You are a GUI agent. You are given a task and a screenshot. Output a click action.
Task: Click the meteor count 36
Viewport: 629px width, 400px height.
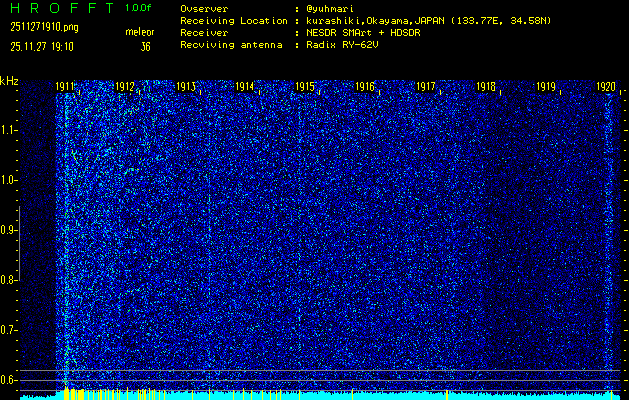pos(145,47)
